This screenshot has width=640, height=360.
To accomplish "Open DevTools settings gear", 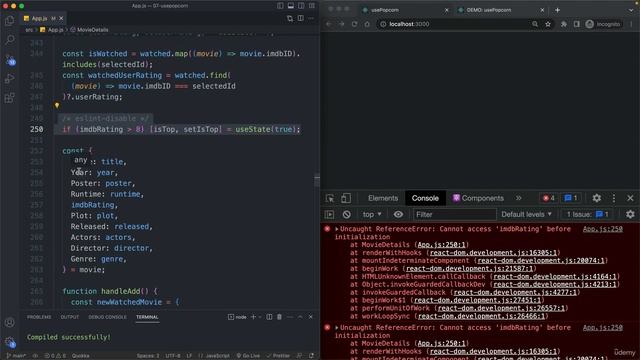I will pos(596,198).
